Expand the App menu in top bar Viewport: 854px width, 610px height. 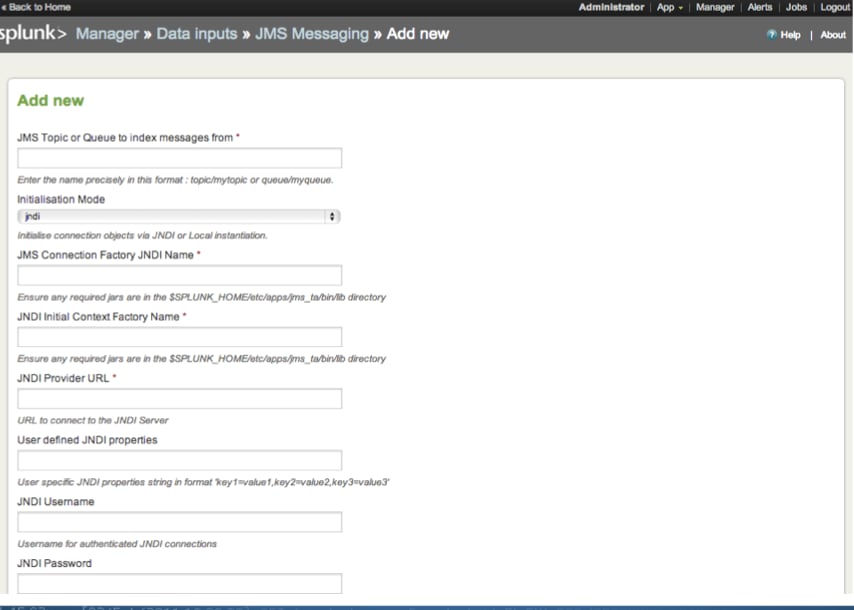coord(670,7)
